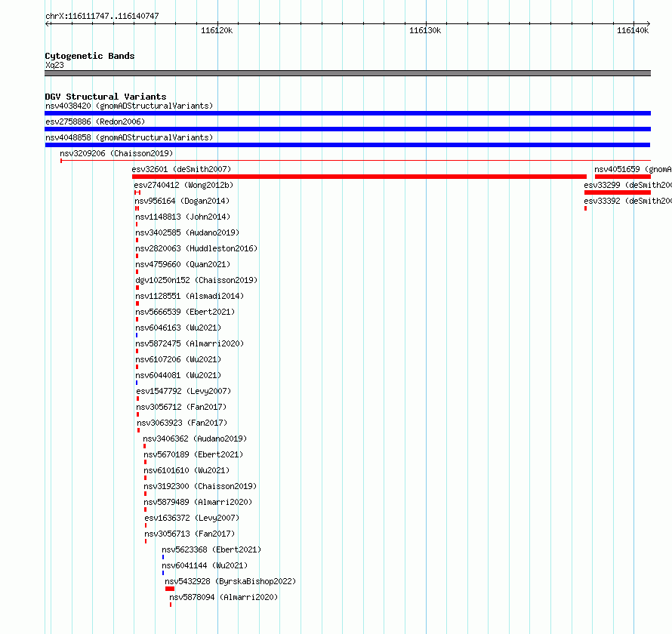Open esv2740412 (Wong2012b) variant

tap(183, 185)
